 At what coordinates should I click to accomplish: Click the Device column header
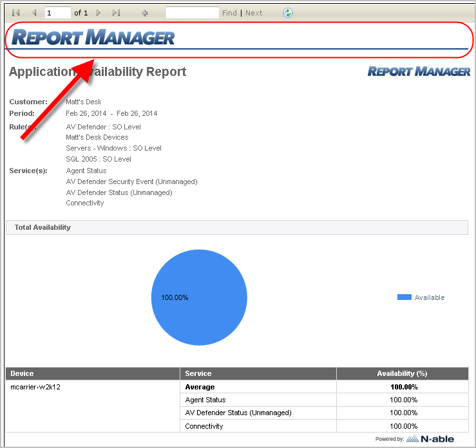pos(93,373)
